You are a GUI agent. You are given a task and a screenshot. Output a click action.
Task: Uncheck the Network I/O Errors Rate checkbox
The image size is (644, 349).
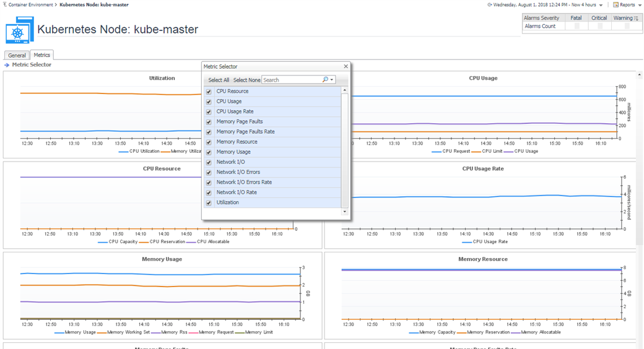coord(209,183)
